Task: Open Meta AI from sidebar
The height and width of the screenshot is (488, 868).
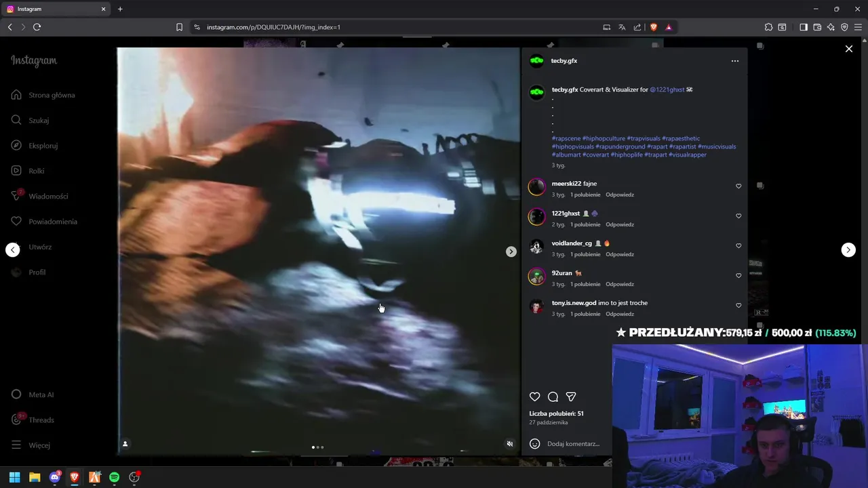Action: [x=33, y=394]
